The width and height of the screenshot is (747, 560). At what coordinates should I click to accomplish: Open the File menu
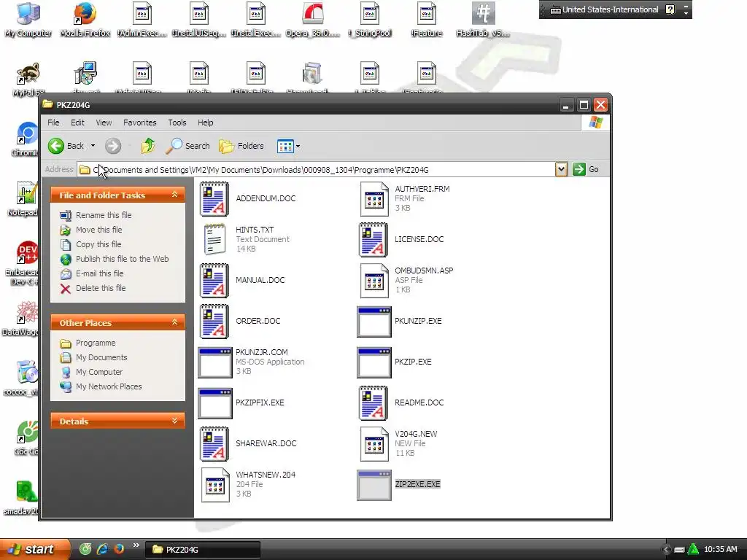tap(53, 122)
